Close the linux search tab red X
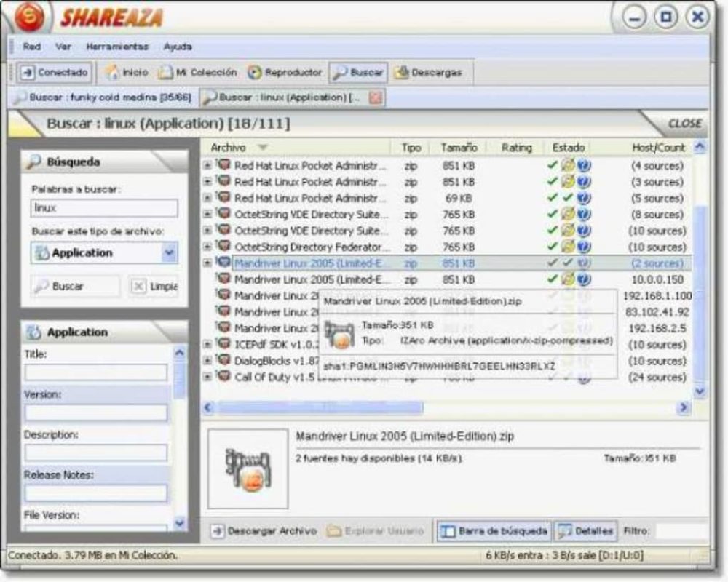This screenshot has width=728, height=582. tap(376, 97)
